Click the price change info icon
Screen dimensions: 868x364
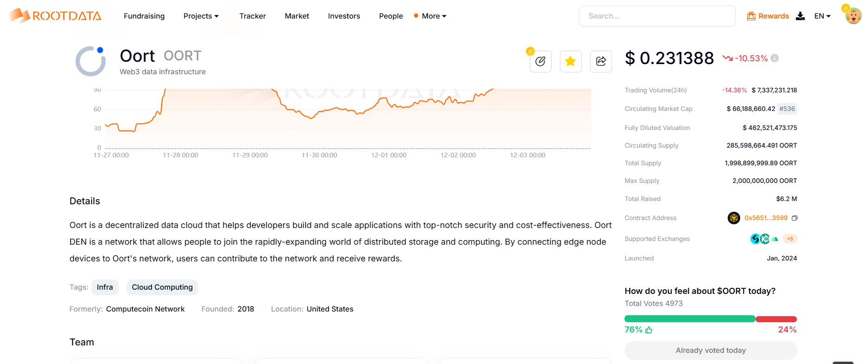point(775,58)
